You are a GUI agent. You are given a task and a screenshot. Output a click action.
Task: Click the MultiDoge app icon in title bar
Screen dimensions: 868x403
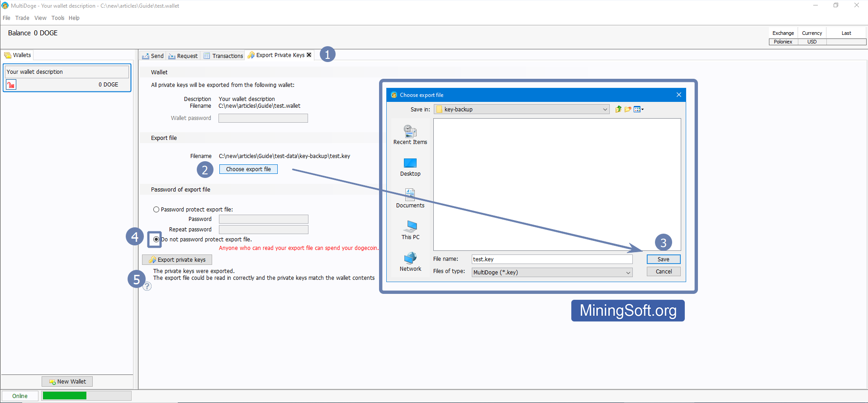pos(5,5)
